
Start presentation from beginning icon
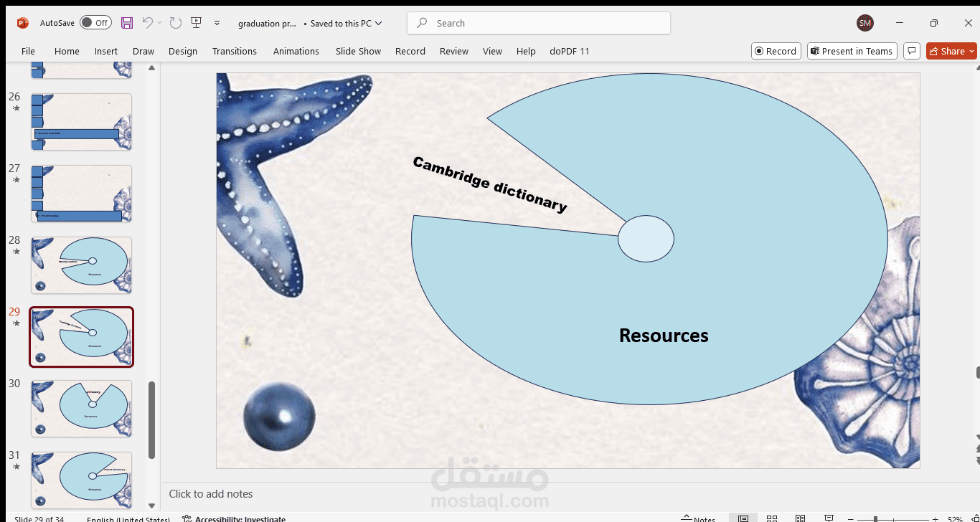(197, 23)
